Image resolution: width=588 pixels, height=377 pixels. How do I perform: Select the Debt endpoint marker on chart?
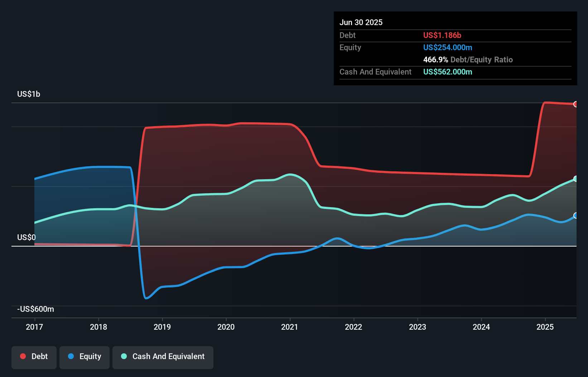pyautogui.click(x=576, y=104)
